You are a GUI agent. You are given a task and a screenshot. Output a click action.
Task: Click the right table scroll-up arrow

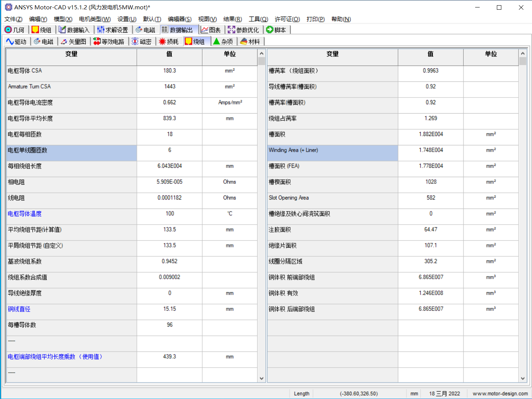coord(523,53)
